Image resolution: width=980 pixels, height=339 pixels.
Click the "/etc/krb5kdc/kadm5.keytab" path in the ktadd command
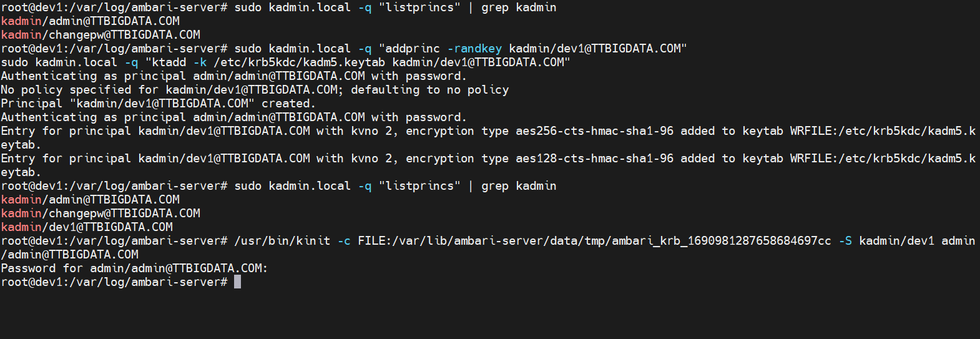(x=300, y=62)
